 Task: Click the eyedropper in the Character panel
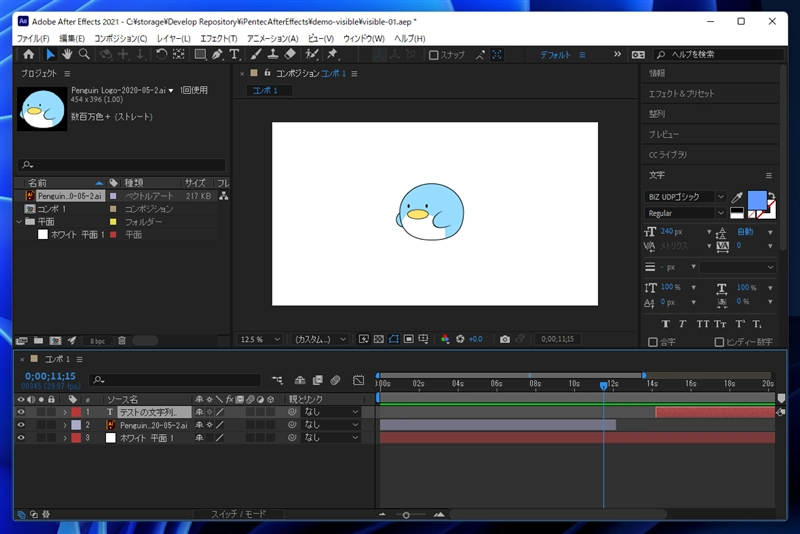click(x=737, y=197)
